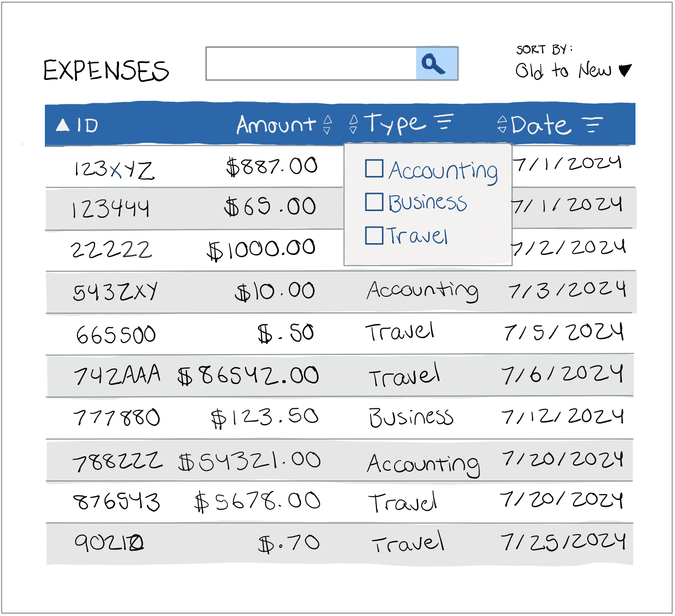Open the Type column filter icon
Viewport: 675px width, 616px height.
coord(443,121)
